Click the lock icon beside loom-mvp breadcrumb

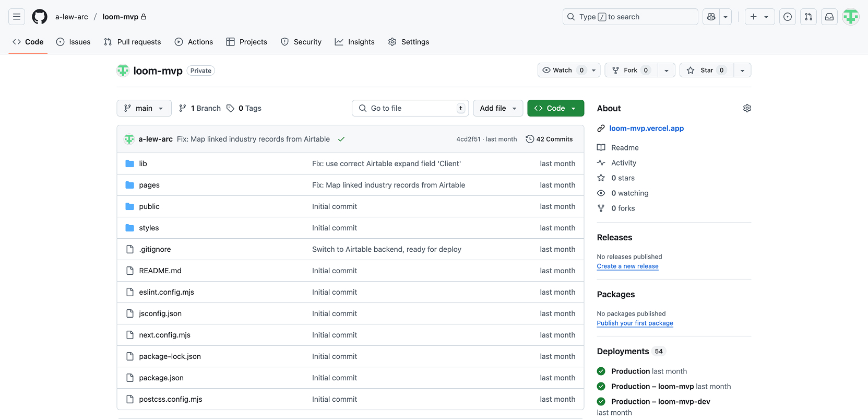pos(144,17)
